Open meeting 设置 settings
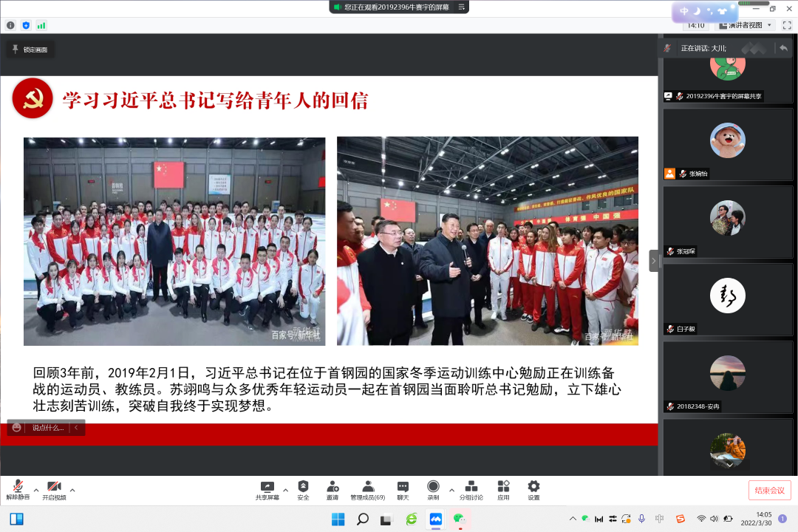 point(533,491)
